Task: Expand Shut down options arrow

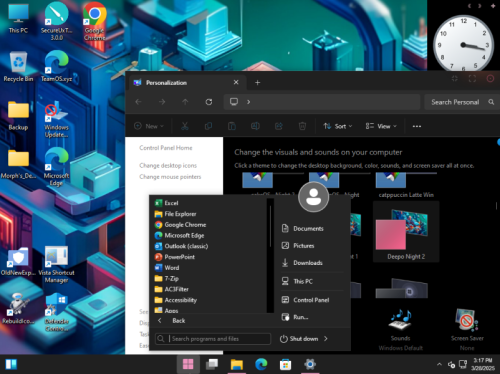Action: click(326, 339)
